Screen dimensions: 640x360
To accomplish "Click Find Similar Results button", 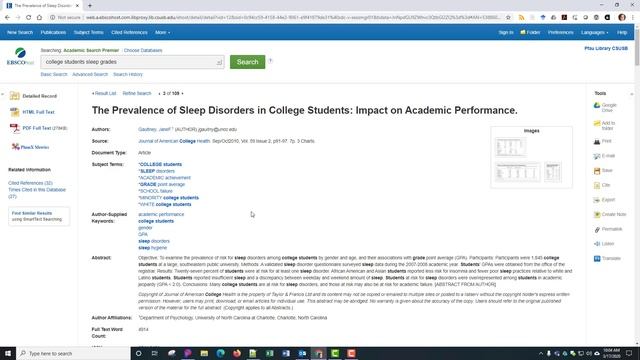I will pos(39,216).
